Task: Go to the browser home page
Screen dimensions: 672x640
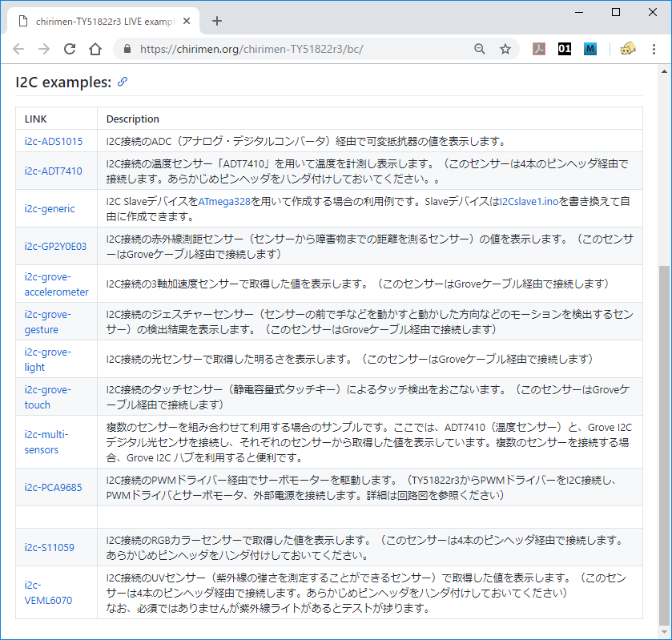Action: [95, 49]
